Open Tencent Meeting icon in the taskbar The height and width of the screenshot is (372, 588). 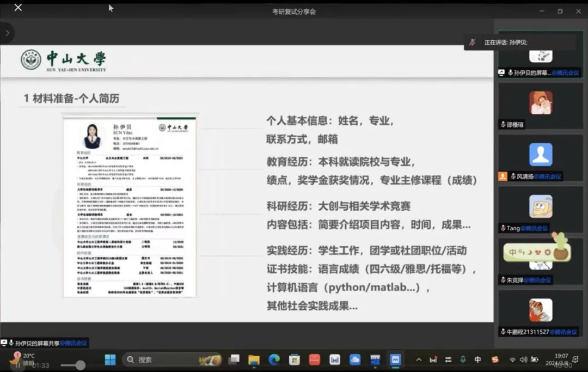click(x=395, y=359)
